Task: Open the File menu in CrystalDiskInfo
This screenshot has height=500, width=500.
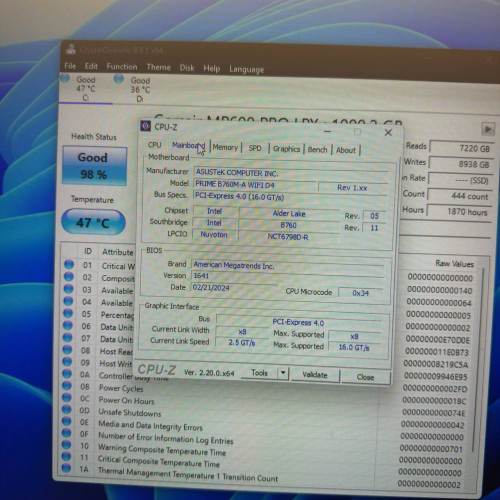Action: pos(70,66)
